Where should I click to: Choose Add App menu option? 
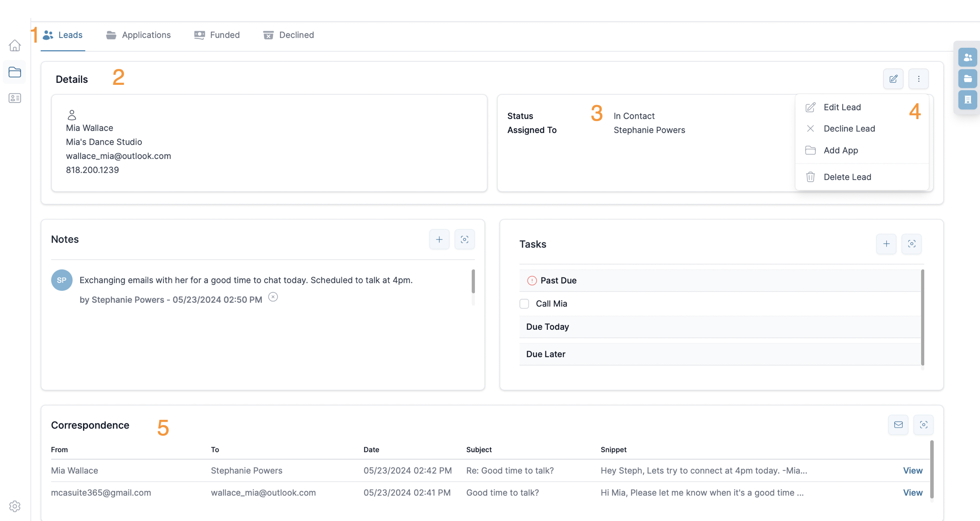click(840, 150)
